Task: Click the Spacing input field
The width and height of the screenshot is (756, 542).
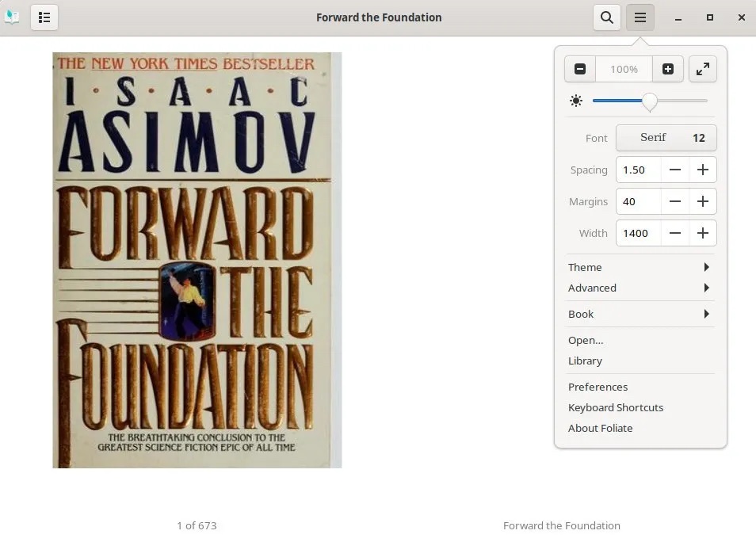Action: coord(638,170)
